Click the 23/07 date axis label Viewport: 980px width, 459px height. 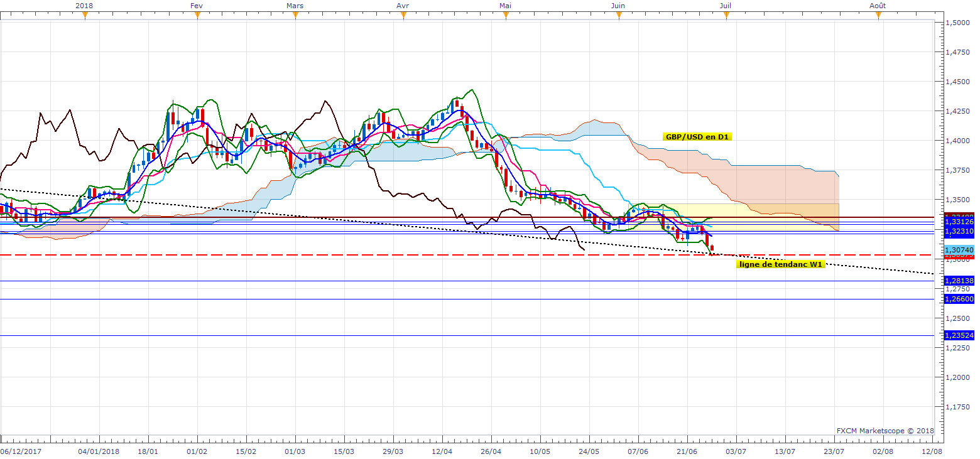coord(834,451)
